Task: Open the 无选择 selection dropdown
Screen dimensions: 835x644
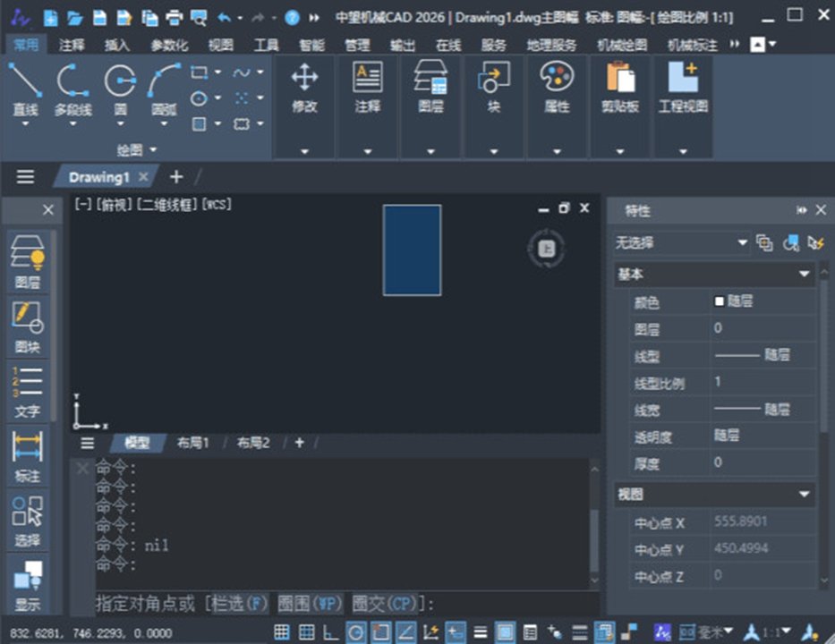Action: pos(680,243)
